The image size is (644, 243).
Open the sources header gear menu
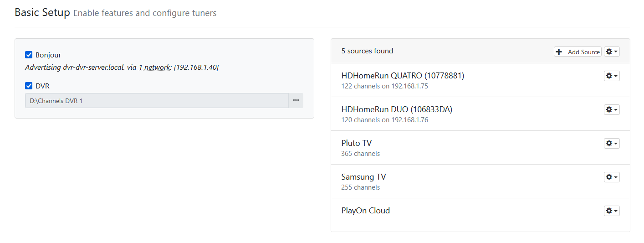pos(611,52)
